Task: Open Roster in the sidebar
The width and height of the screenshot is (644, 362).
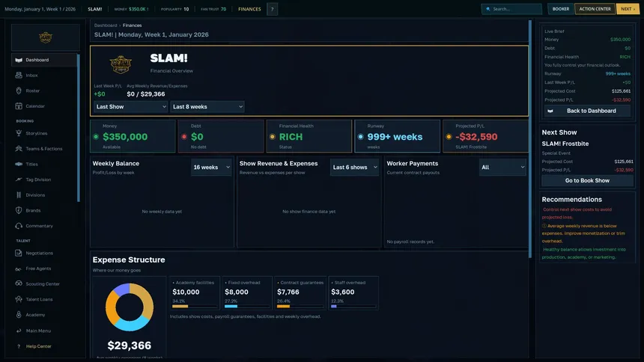Action: click(x=44, y=90)
